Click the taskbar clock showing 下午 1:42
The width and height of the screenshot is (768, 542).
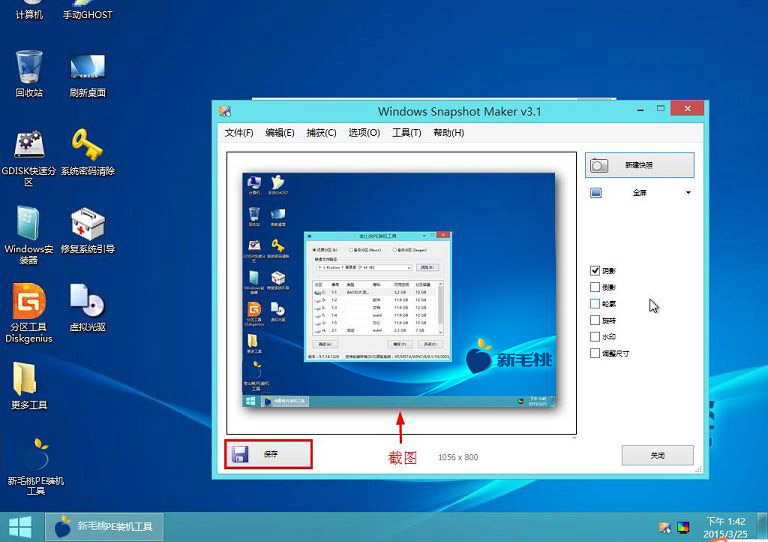coord(726,527)
